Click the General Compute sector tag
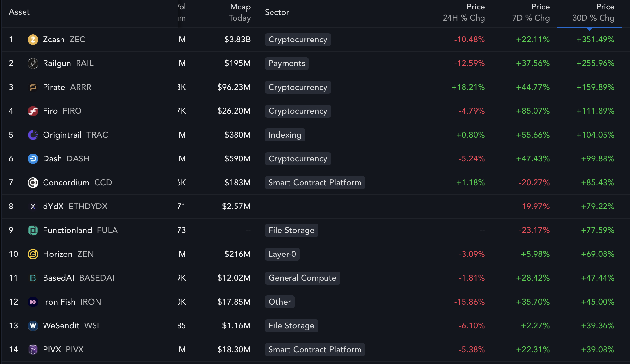 click(302, 278)
